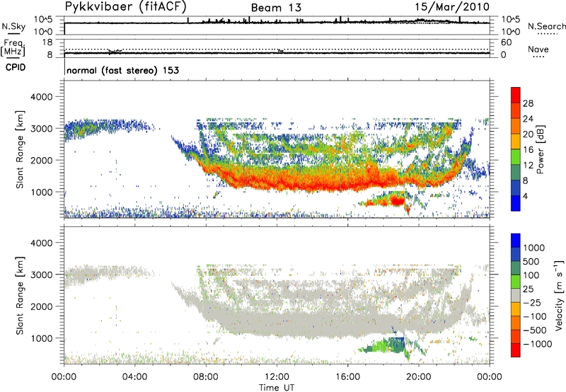Click the '18' frequency axis tick
Image resolution: width=566 pixels, height=392 pixels.
point(47,42)
